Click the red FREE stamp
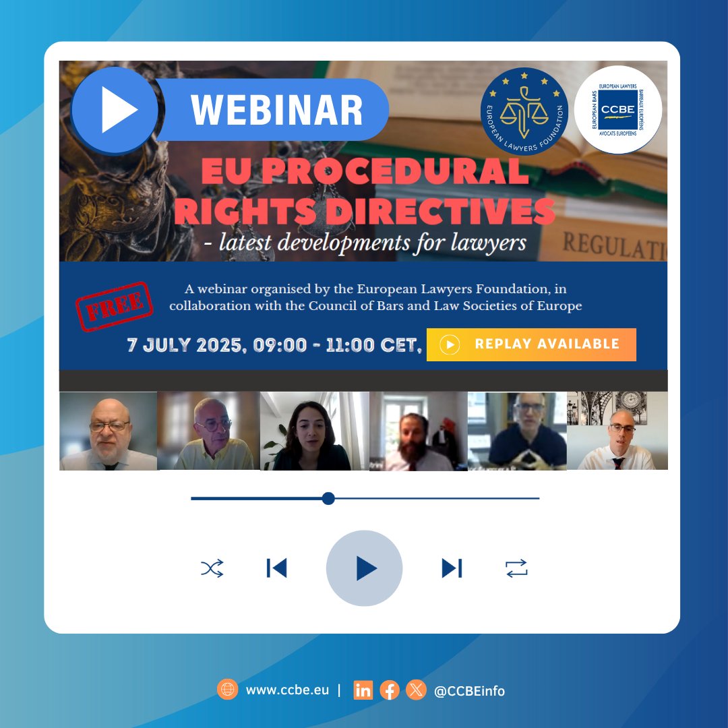Viewport: 728px width, 728px height. pos(114,307)
